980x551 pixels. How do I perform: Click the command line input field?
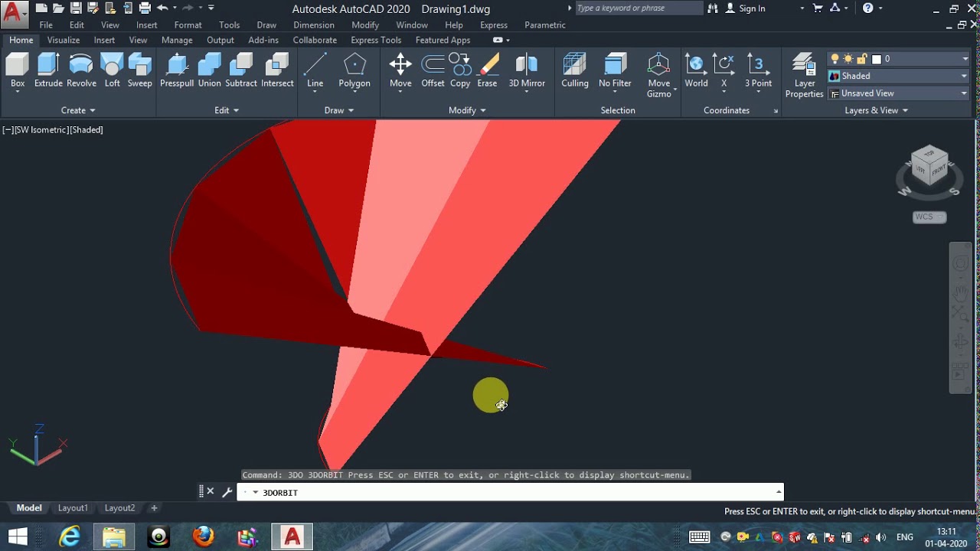coord(510,492)
